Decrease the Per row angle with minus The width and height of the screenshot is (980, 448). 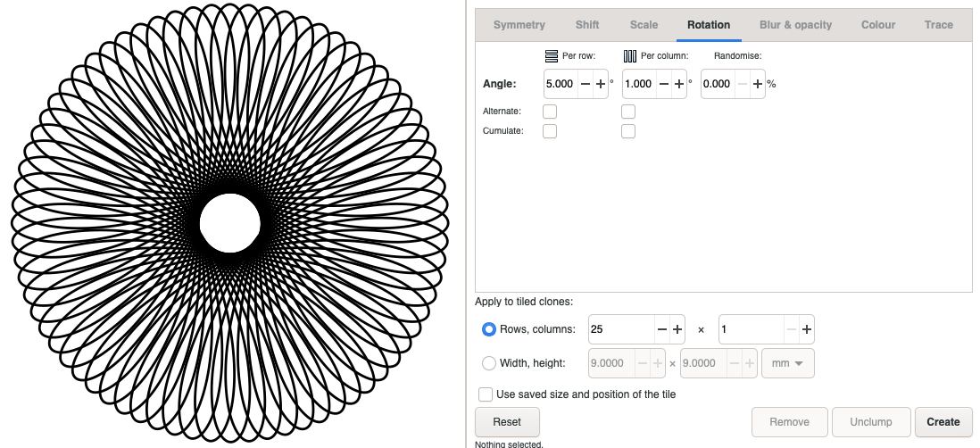pyautogui.click(x=585, y=84)
